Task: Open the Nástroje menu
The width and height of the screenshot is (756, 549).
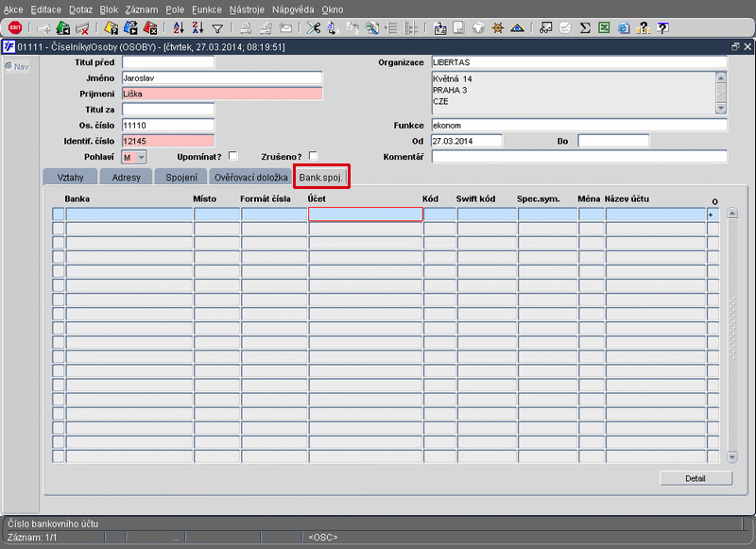Action: (x=247, y=9)
